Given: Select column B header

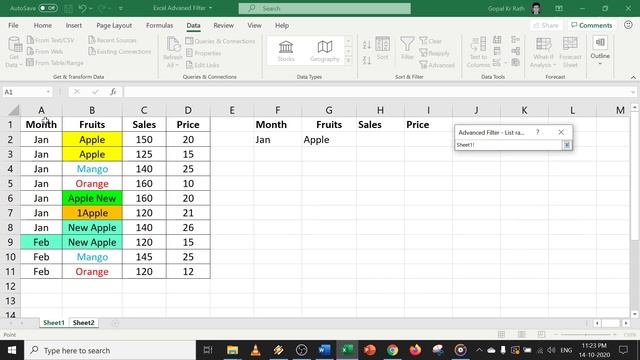Looking at the screenshot, I should click(92, 110).
